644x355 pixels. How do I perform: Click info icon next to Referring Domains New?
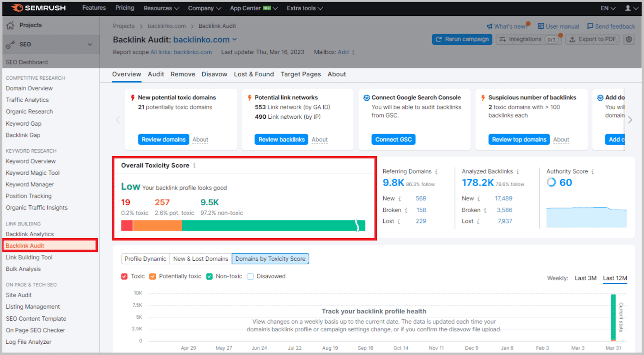[400, 198]
